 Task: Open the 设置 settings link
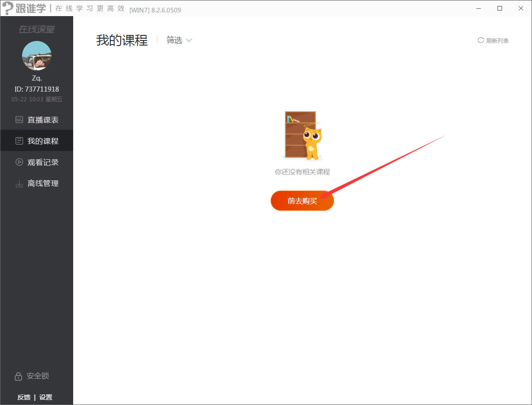(x=46, y=397)
